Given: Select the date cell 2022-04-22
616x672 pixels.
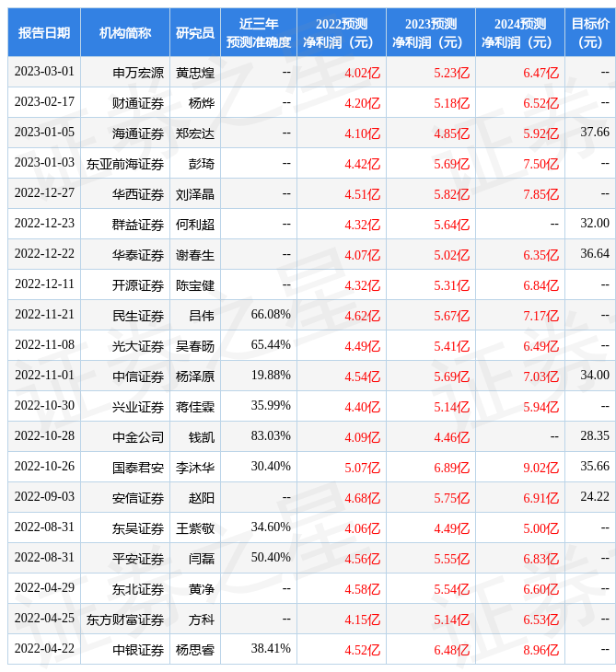Looking at the screenshot, I should pyautogui.click(x=44, y=649).
